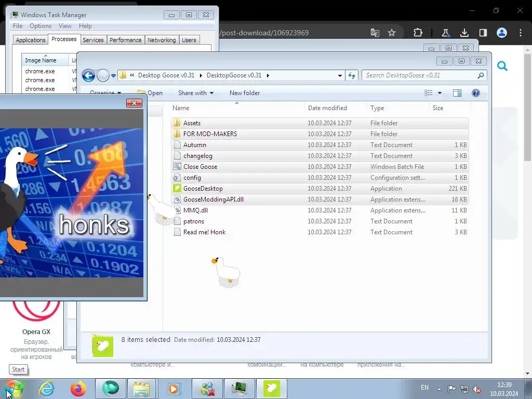Select the Close Goose batch file

point(320,167)
